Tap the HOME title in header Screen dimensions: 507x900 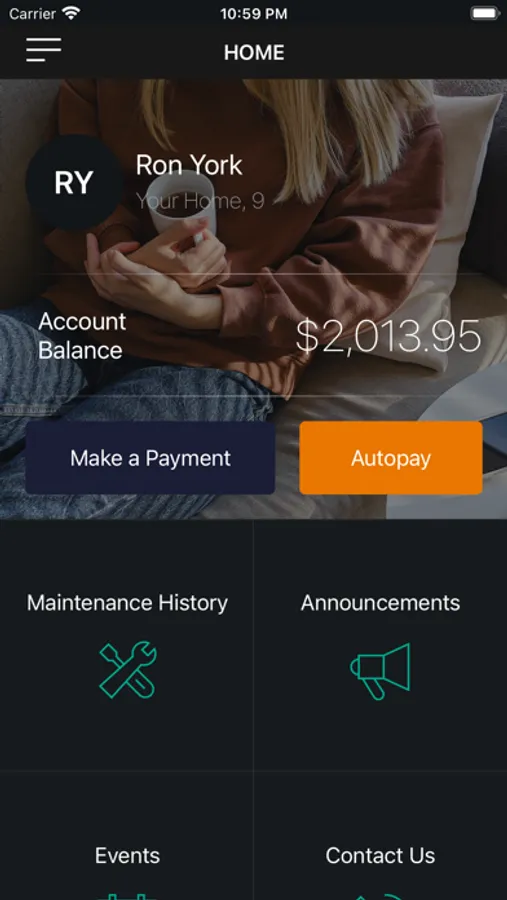coord(254,53)
